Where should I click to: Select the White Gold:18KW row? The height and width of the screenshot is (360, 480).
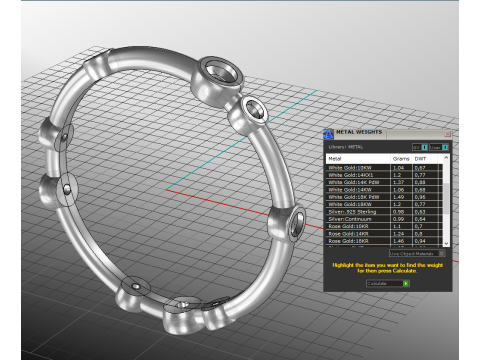384,204
